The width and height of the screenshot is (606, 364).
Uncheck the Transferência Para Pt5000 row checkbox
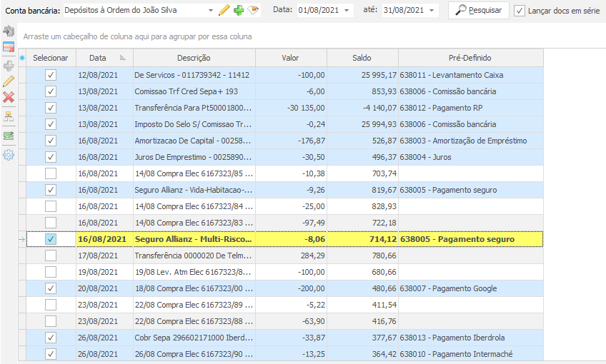[x=51, y=108]
